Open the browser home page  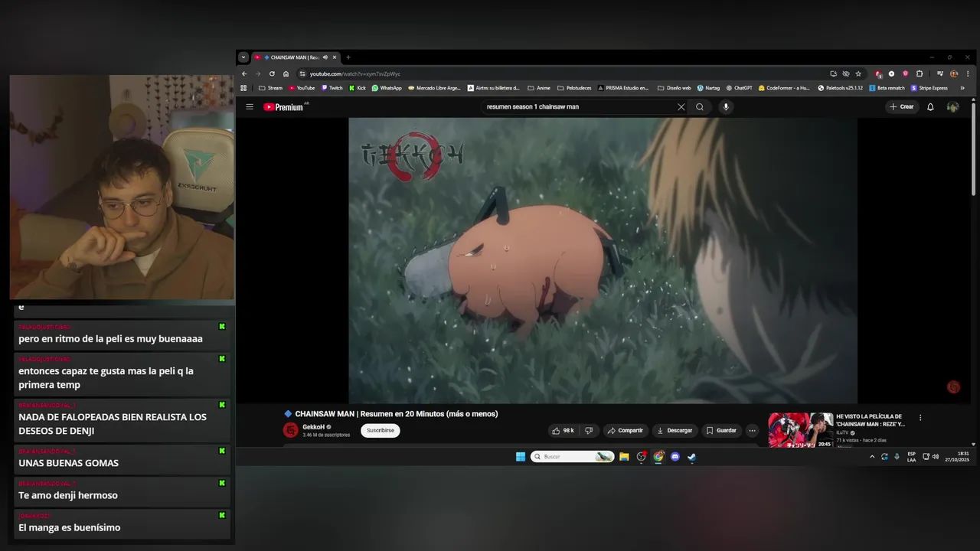(286, 74)
